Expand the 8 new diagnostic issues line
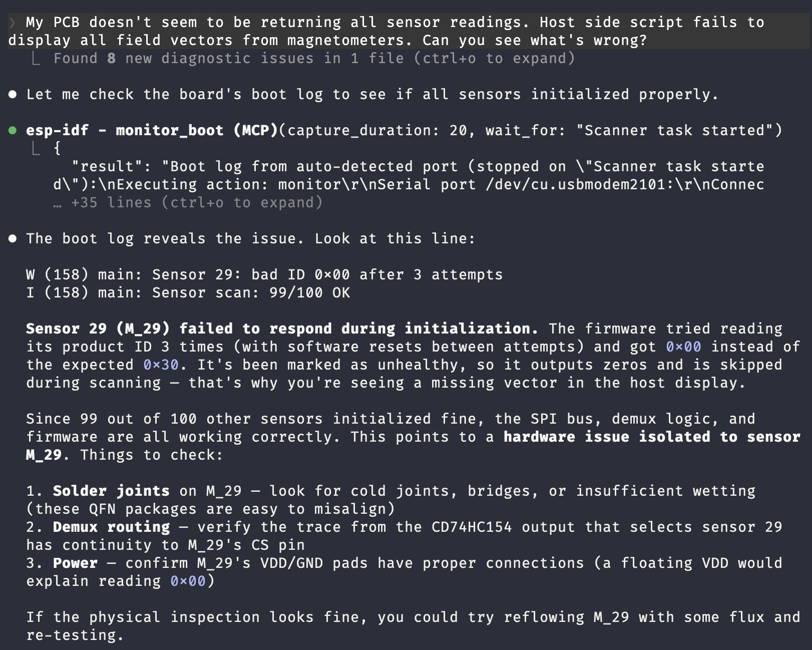This screenshot has height=650, width=812. (314, 59)
